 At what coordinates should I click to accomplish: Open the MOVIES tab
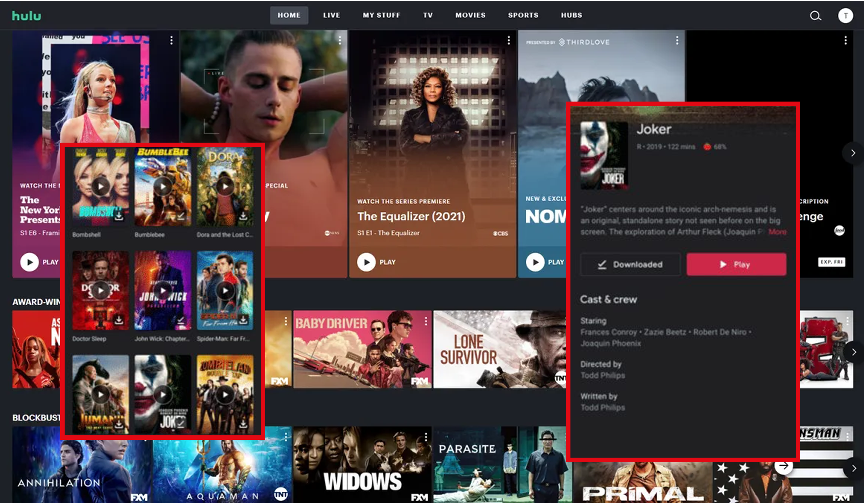point(470,15)
